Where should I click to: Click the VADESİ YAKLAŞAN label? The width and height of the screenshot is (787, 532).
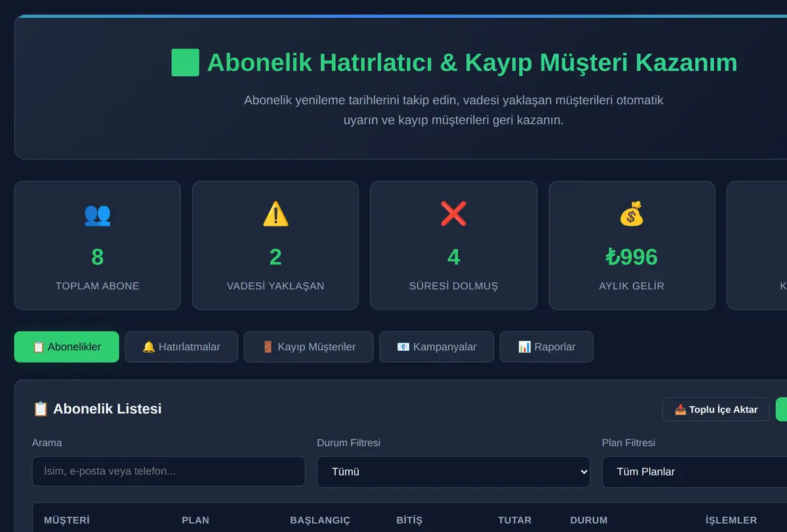point(275,286)
